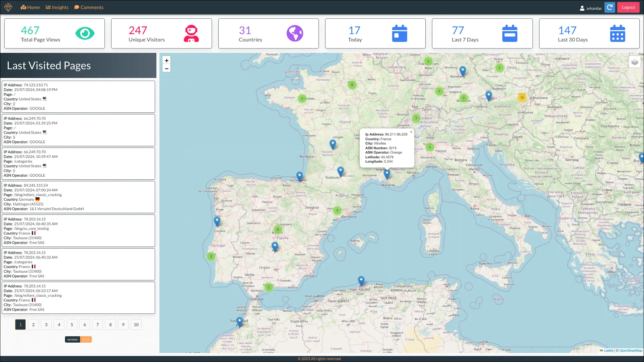Go to page 2 of visited pages
Viewport: 644px width, 362px height.
(33, 325)
